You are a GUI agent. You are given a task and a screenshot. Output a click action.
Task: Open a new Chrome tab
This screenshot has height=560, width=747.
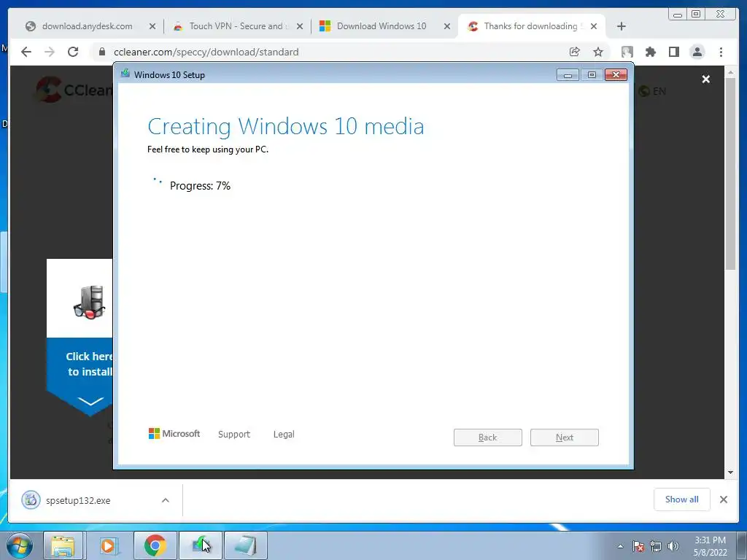622,26
